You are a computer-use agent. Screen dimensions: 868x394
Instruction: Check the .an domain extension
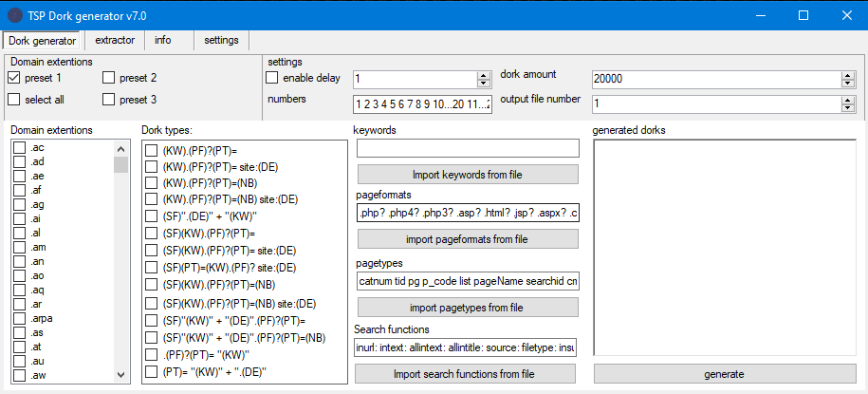[x=19, y=261]
